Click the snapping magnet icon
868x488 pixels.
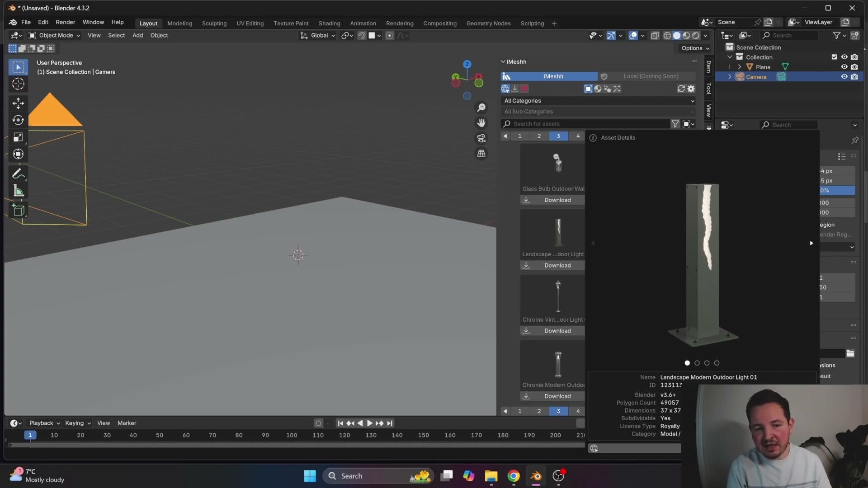[x=362, y=36]
